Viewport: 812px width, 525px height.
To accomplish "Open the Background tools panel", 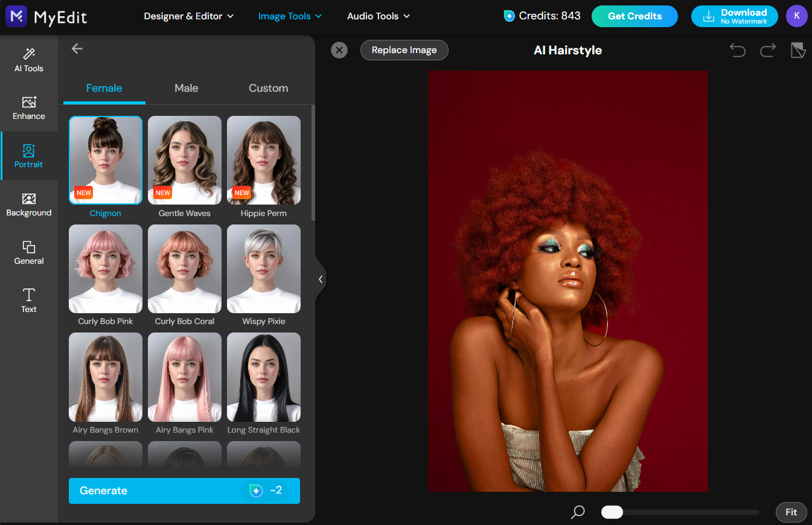I will pos(28,204).
